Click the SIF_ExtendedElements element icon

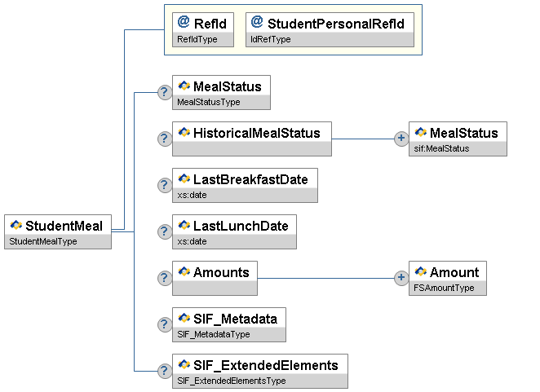tap(184, 364)
